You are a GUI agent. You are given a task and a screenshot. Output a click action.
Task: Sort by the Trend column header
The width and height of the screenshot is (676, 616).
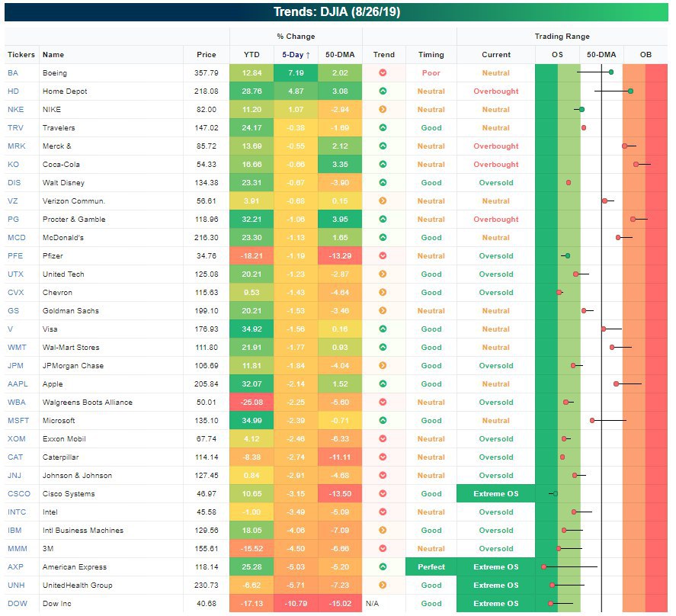pos(383,55)
